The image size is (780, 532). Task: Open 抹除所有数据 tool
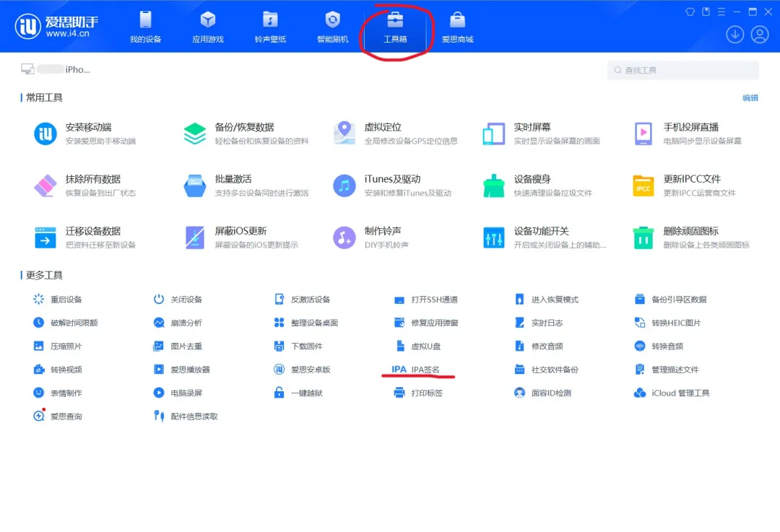[84, 186]
